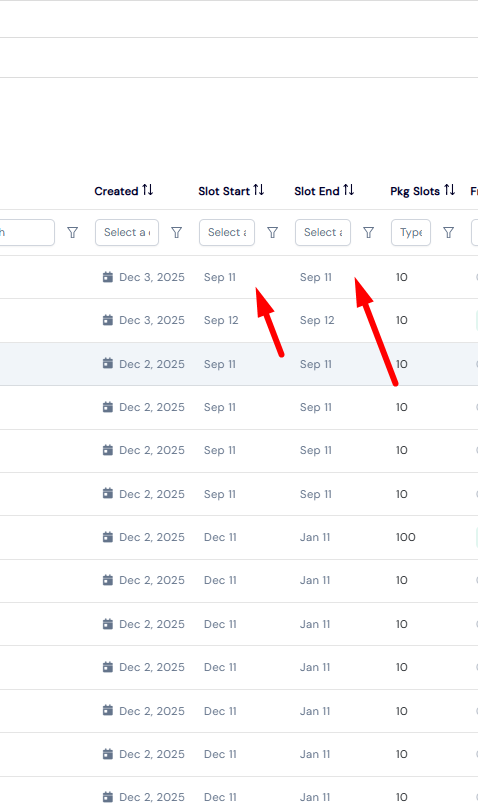This screenshot has height=807, width=478.
Task: Click the Created column header label
Action: (x=116, y=191)
